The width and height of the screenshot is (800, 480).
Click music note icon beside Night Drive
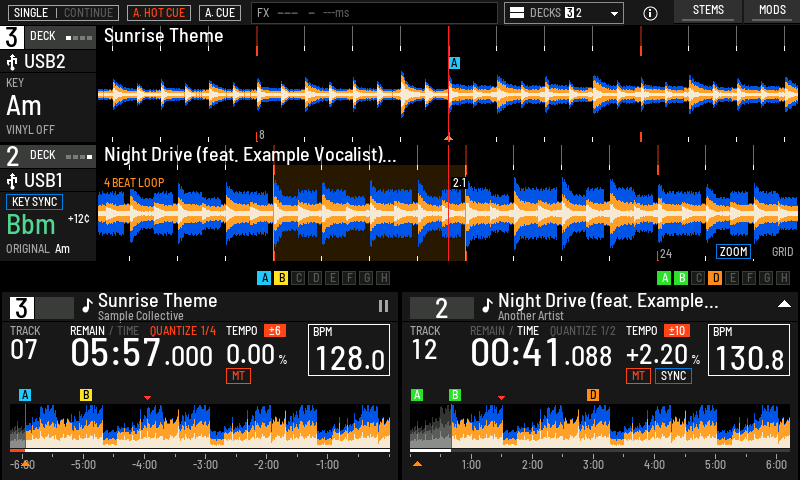487,305
